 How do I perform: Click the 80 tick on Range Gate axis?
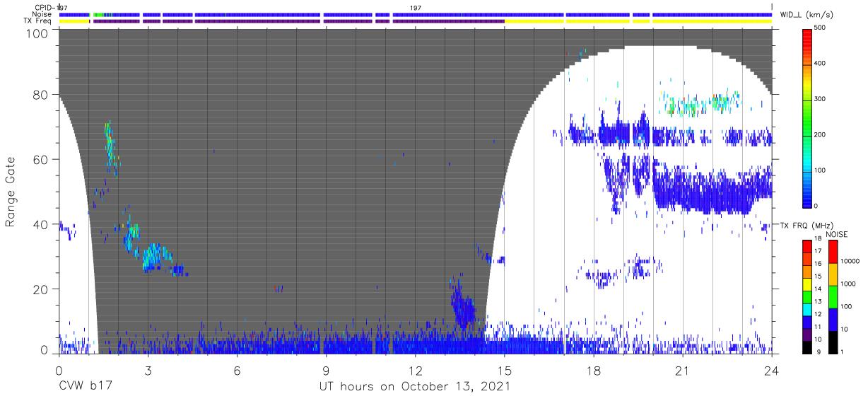point(41,95)
